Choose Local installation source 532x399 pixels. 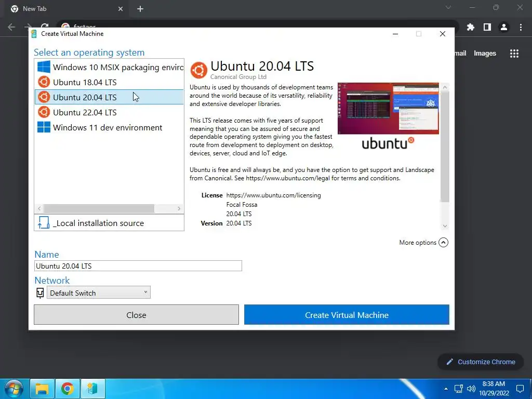coord(109,223)
